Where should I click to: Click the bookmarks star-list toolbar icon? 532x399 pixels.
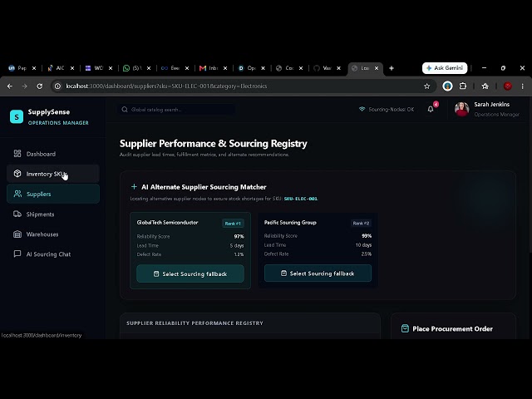485,86
